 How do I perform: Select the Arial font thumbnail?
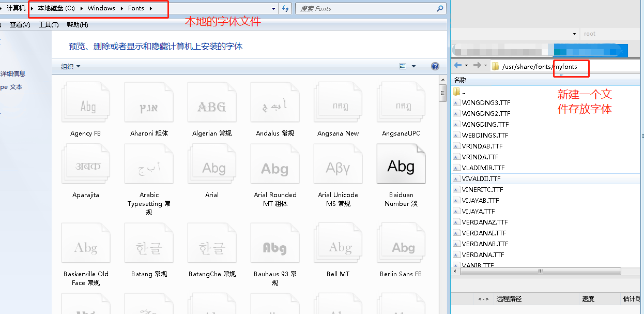[x=212, y=164]
